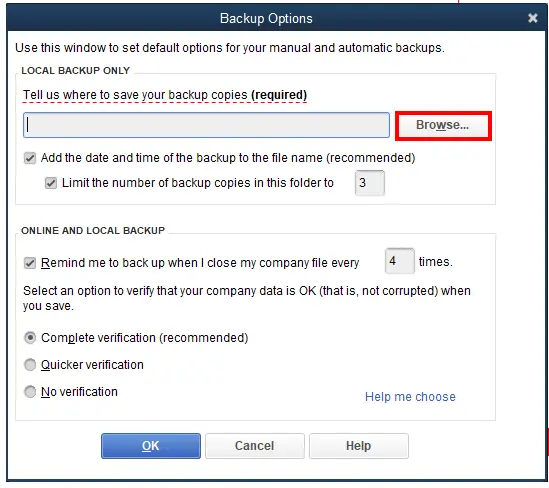Focus the backup save location text field
The height and width of the screenshot is (488, 549).
coord(206,125)
